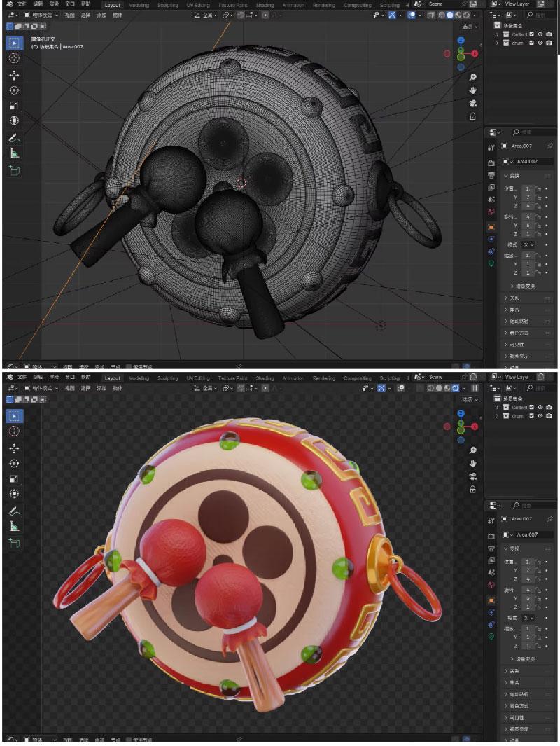The height and width of the screenshot is (746, 560).
Task: Switch to the Shading workspace tab in the wireframe window
Action: (265, 5)
